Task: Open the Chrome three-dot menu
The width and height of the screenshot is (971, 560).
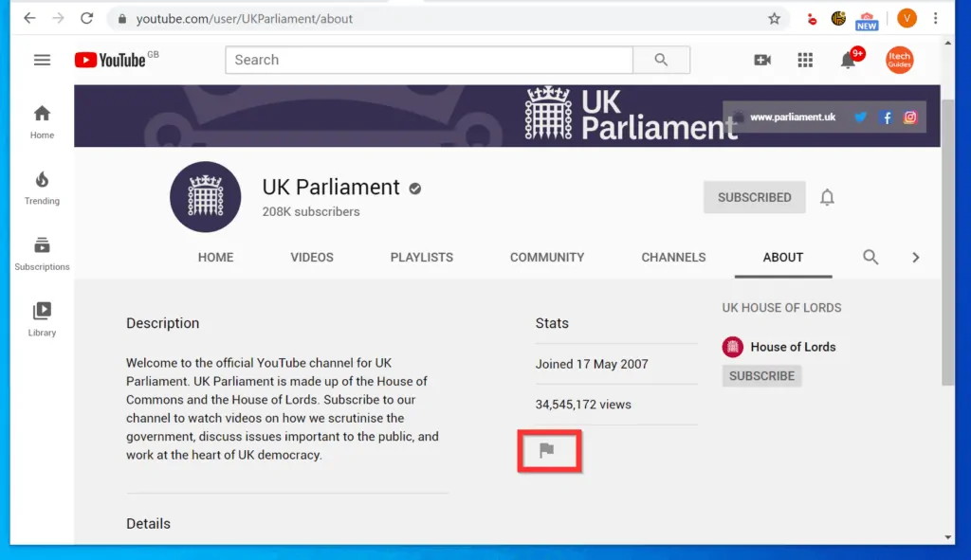Action: click(x=936, y=19)
